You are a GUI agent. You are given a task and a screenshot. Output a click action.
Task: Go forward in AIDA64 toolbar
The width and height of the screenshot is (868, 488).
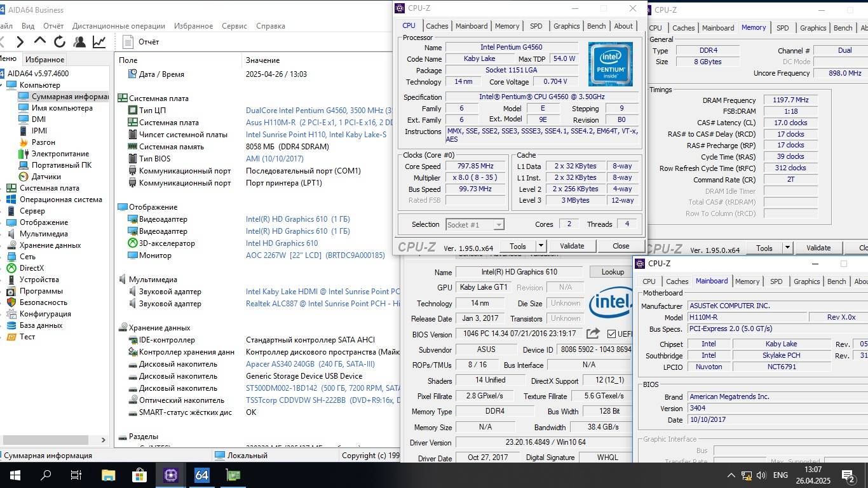(20, 42)
